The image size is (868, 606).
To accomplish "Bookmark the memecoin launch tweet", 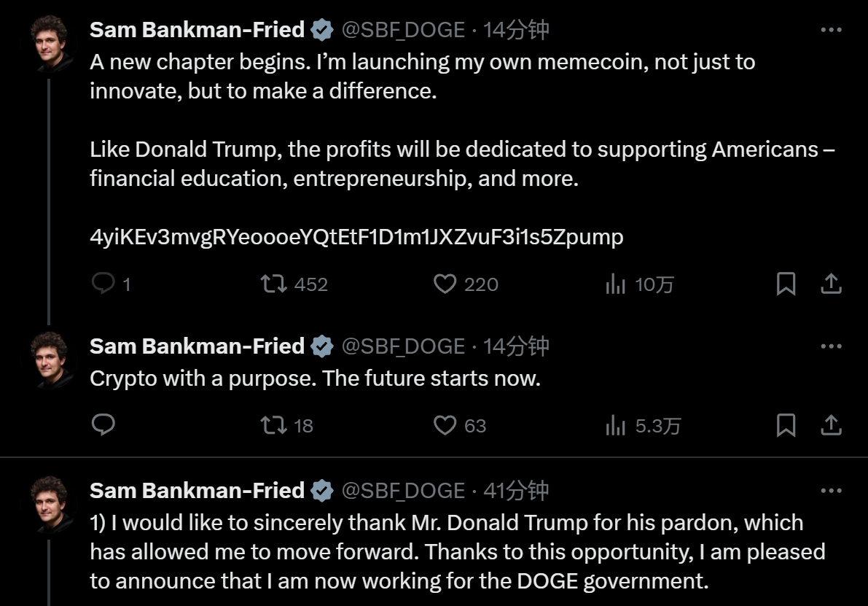I will click(x=786, y=284).
